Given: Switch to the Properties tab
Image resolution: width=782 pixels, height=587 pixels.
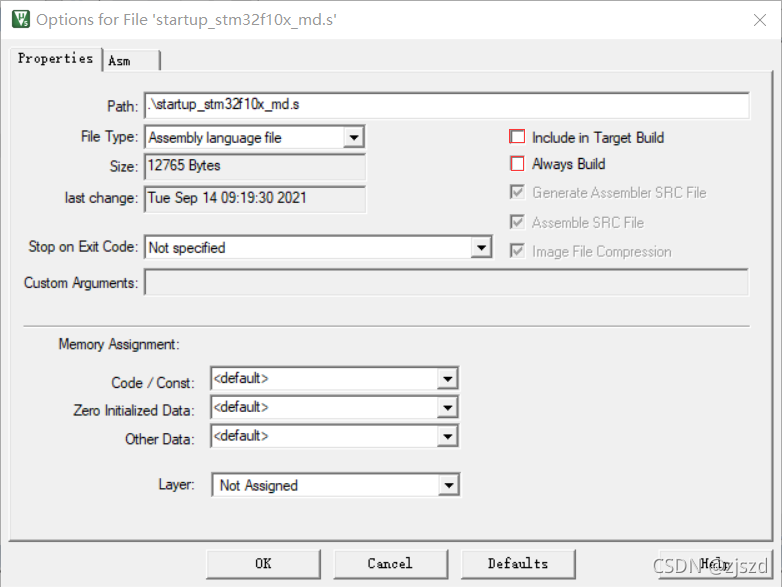Looking at the screenshot, I should [55, 59].
